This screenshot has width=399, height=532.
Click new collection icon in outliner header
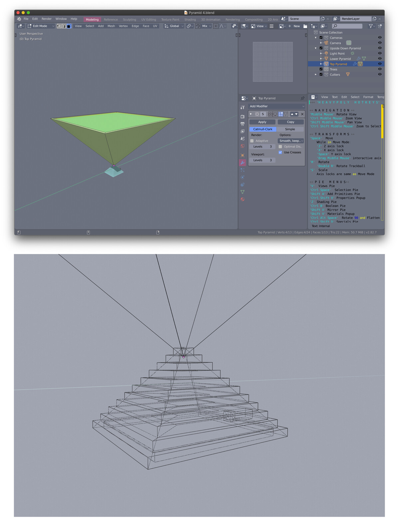(380, 26)
